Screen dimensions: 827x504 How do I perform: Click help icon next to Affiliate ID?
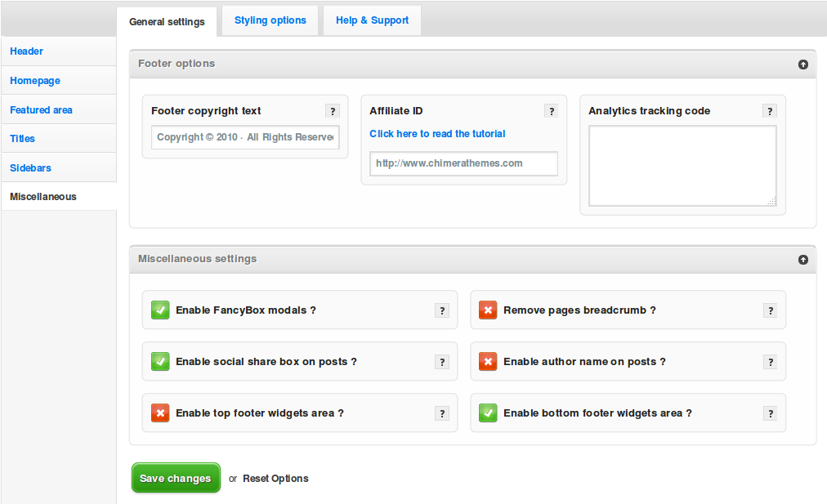(552, 111)
